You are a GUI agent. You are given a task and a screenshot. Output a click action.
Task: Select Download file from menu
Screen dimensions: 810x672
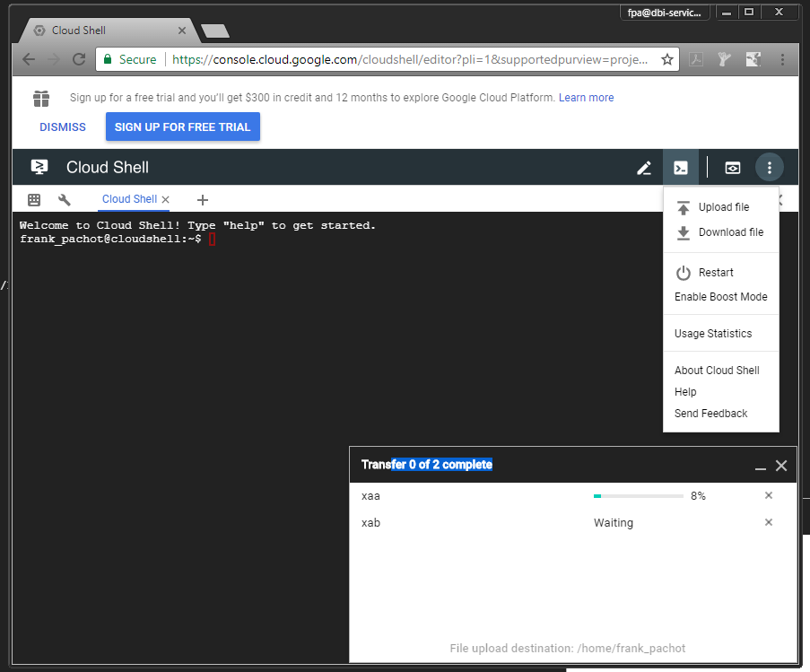tap(730, 232)
